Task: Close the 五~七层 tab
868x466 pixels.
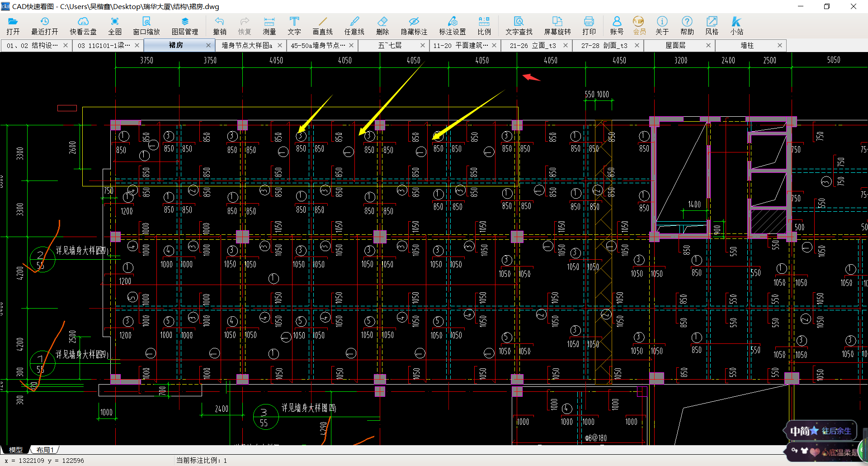Action: 423,45
